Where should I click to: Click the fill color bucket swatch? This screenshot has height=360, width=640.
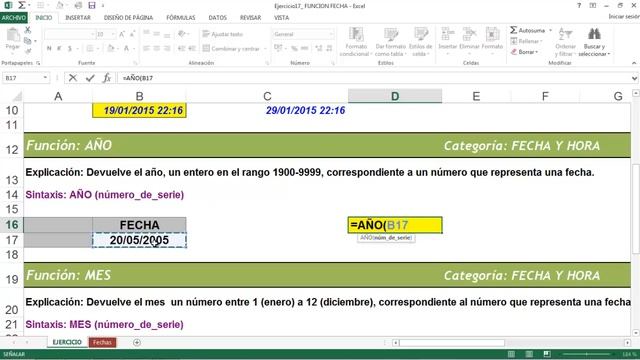pyautogui.click(x=111, y=49)
